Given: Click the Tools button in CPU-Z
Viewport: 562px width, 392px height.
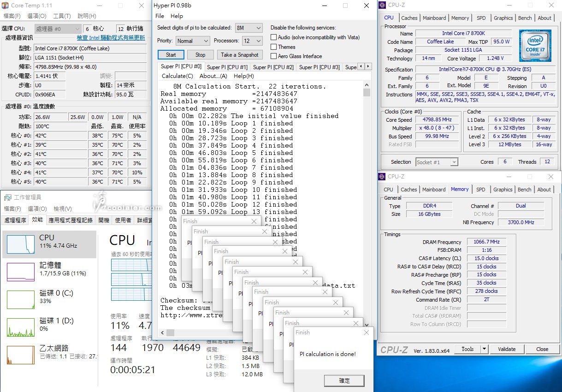Looking at the screenshot, I should pyautogui.click(x=467, y=349).
